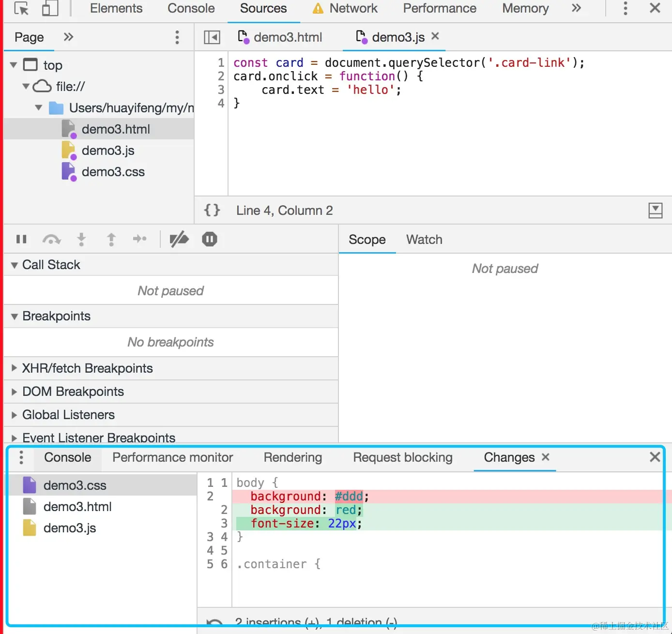Close the bottom drawer panel
Screen dimensions: 672x634
655,457
